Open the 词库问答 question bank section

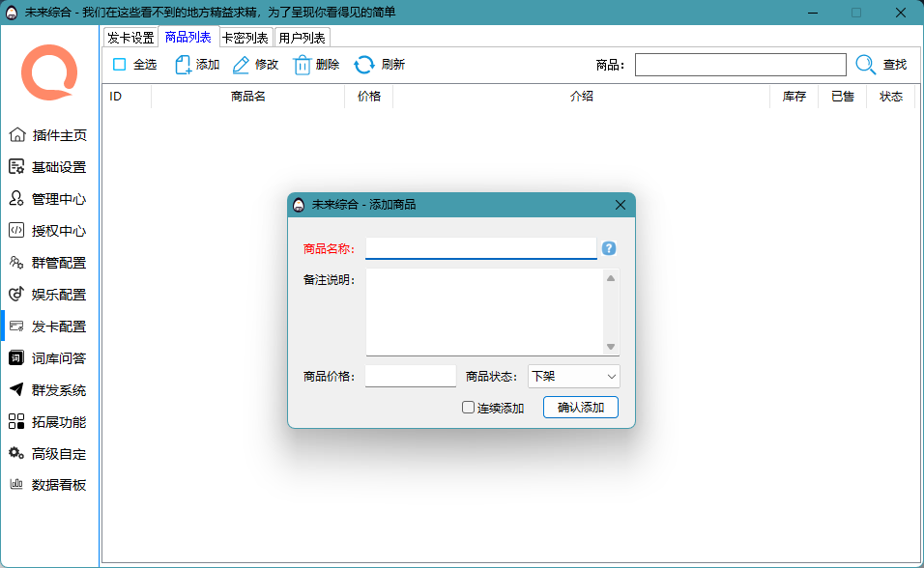tap(48, 357)
